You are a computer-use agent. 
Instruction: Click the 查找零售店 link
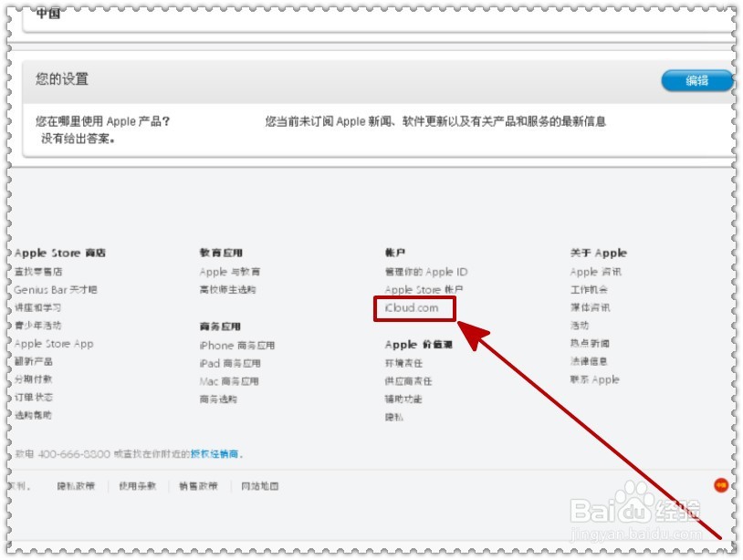pos(38,271)
